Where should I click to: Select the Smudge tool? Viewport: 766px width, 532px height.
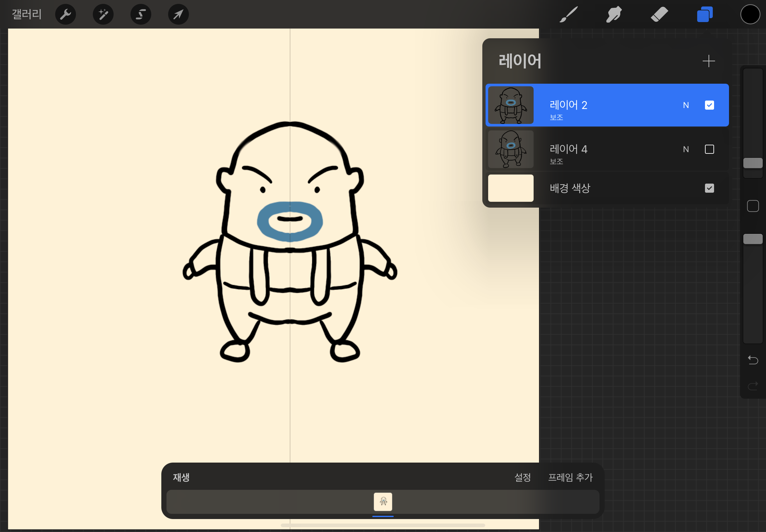tap(613, 14)
